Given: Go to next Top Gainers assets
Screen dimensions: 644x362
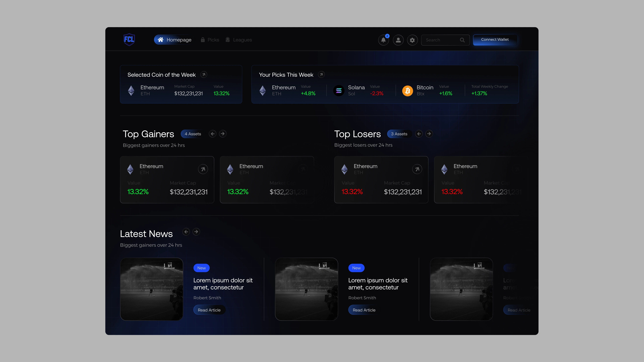Looking at the screenshot, I should click(223, 134).
